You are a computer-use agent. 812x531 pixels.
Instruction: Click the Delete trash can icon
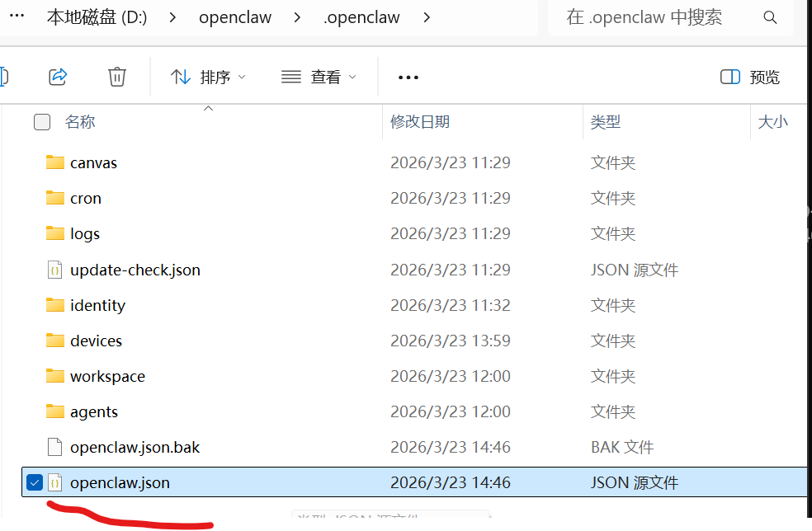[117, 77]
